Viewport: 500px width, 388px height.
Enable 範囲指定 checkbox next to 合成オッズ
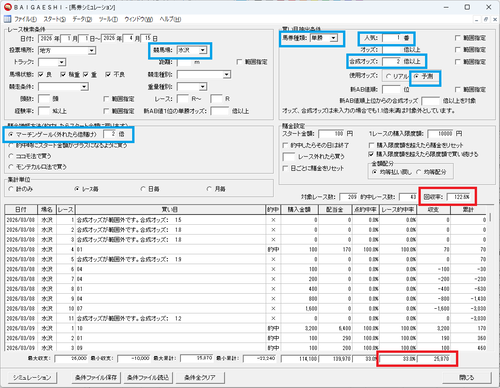458,62
